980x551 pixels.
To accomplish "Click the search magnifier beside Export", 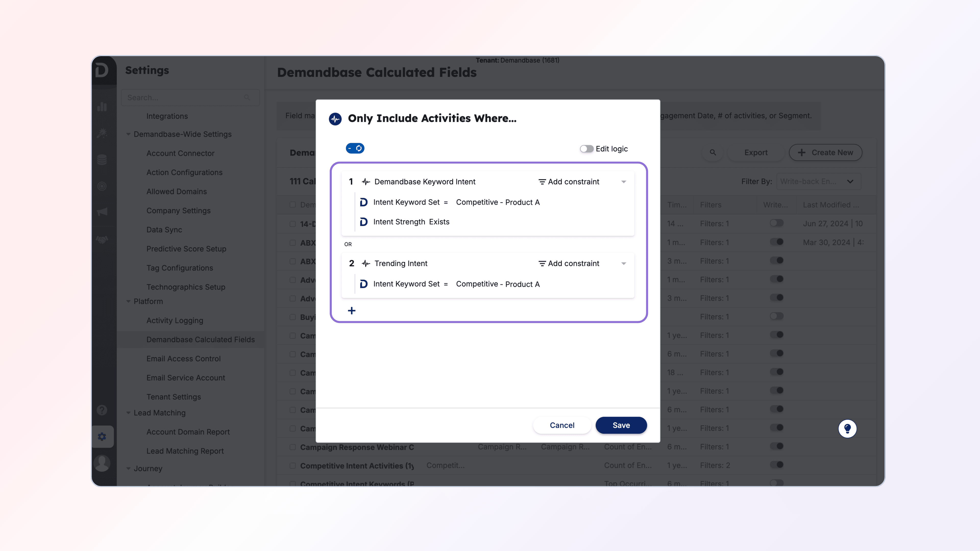I will (713, 153).
